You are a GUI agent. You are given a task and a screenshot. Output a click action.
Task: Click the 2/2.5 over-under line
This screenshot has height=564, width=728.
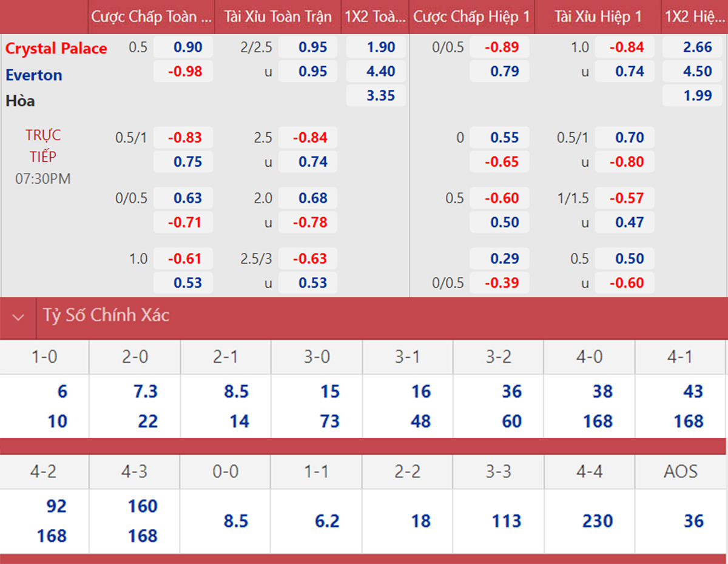pyautogui.click(x=257, y=47)
